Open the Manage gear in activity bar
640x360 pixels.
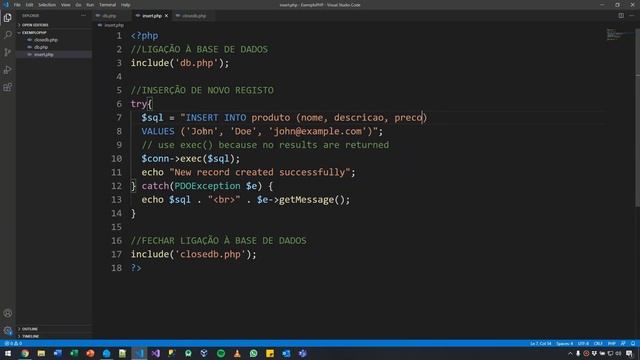pyautogui.click(x=7, y=331)
